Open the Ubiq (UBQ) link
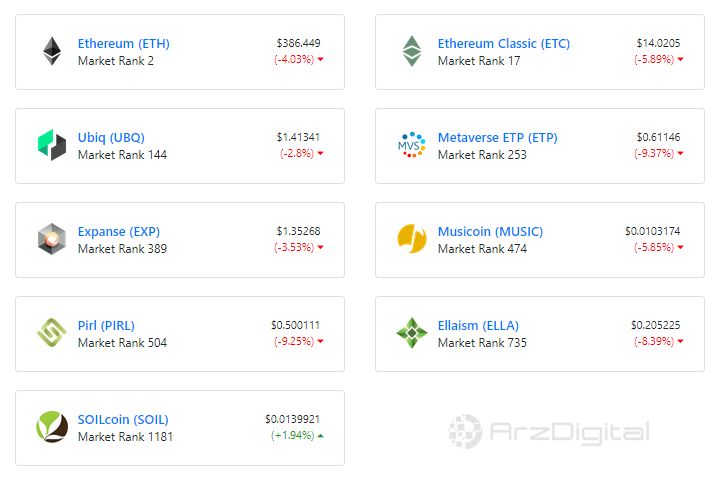 111,137
